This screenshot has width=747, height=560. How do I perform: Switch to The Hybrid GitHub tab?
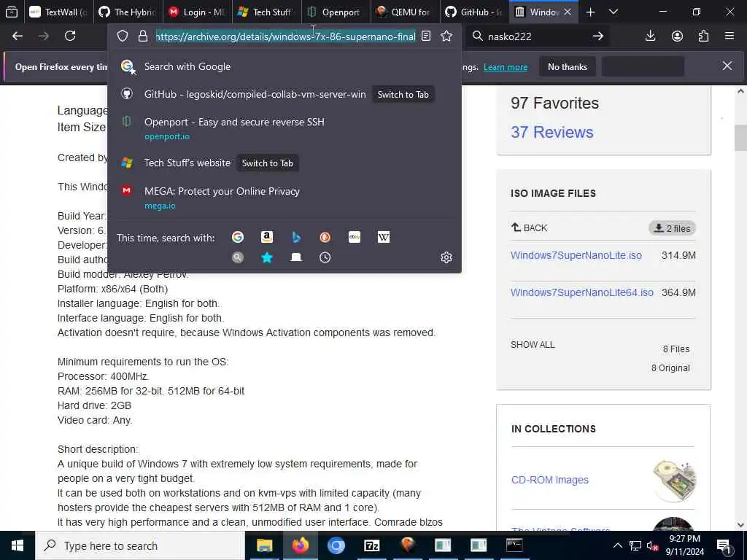pos(128,12)
